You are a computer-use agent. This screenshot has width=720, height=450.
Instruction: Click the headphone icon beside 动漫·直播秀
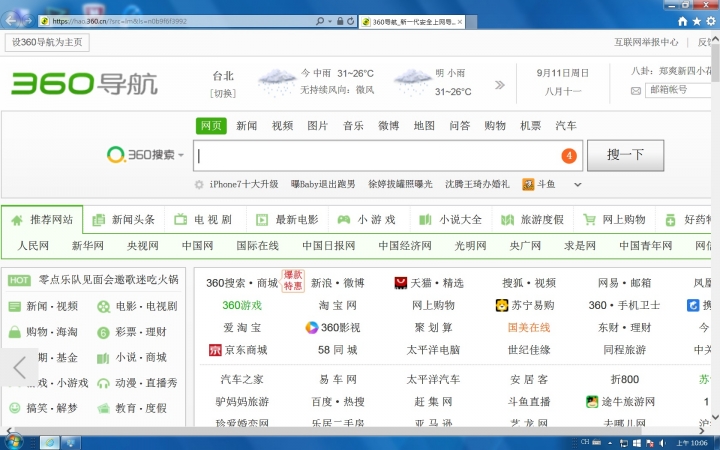[x=103, y=383]
